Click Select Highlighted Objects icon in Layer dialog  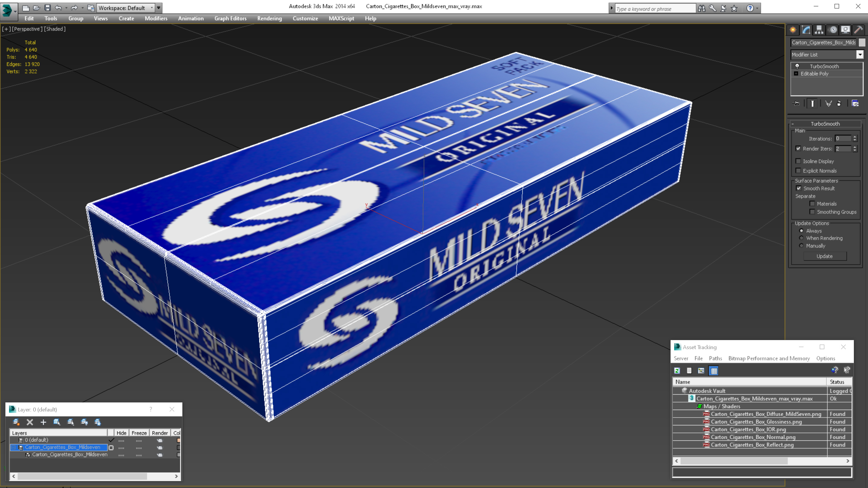tap(57, 422)
